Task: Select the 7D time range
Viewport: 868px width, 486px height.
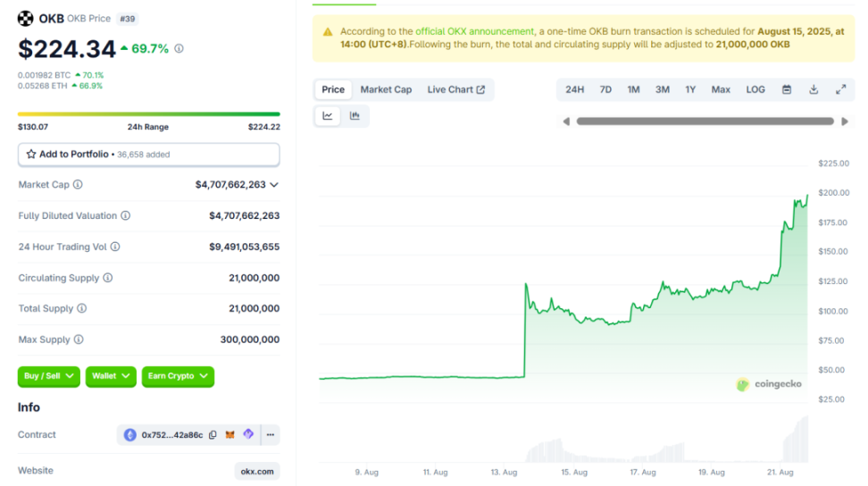Action: point(605,89)
